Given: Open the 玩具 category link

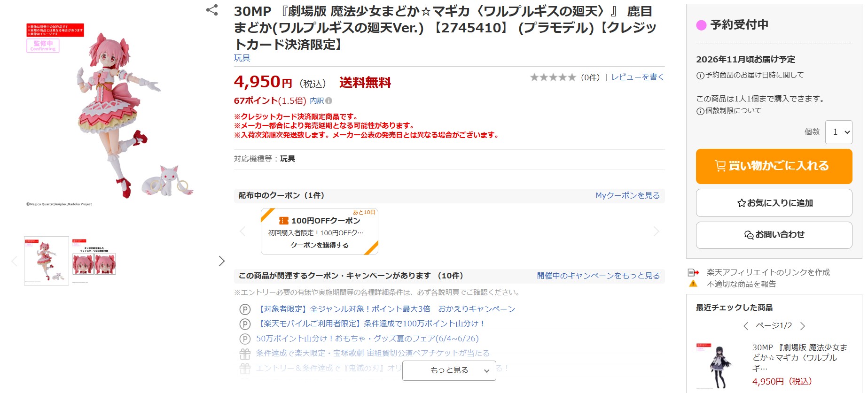Looking at the screenshot, I should click(x=242, y=58).
